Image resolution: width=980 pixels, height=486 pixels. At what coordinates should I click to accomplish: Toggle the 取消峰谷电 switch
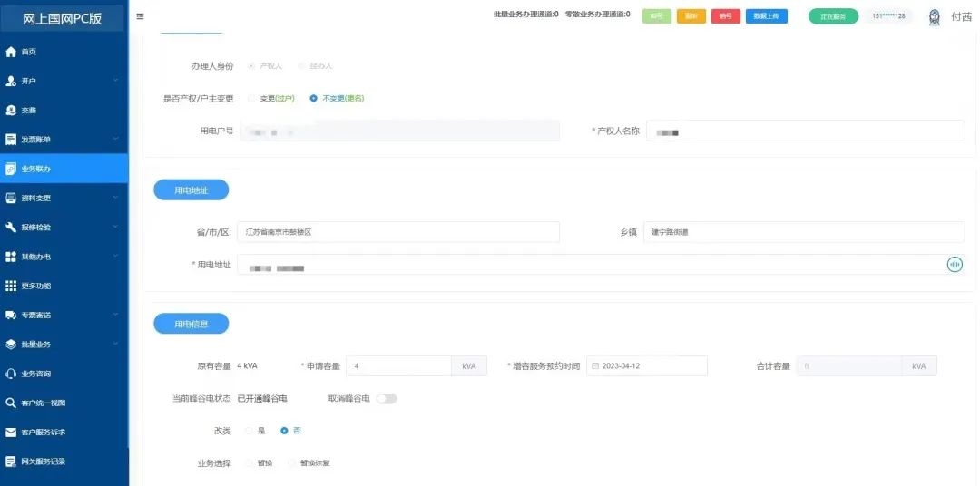387,398
